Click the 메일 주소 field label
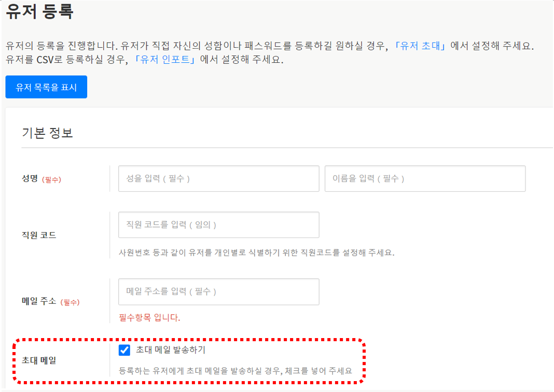The image size is (554, 392). (x=39, y=301)
